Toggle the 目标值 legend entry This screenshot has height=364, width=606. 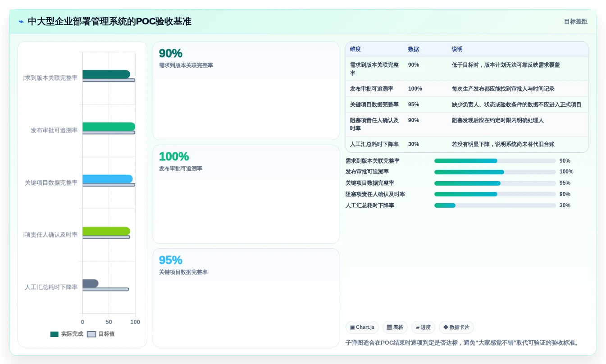[101, 334]
